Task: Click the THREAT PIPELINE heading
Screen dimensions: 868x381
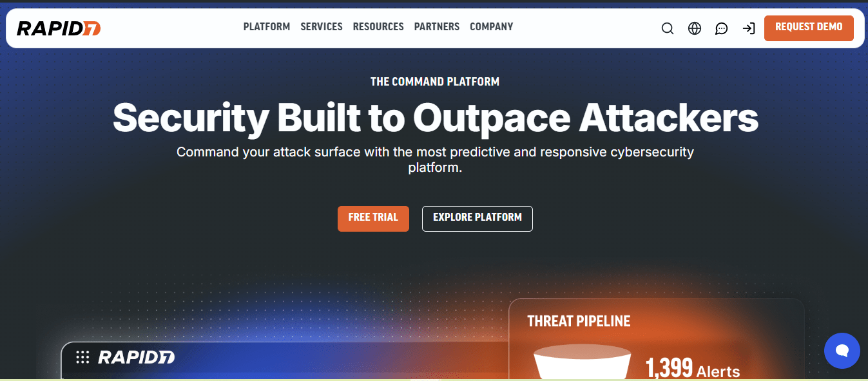Action: tap(579, 321)
